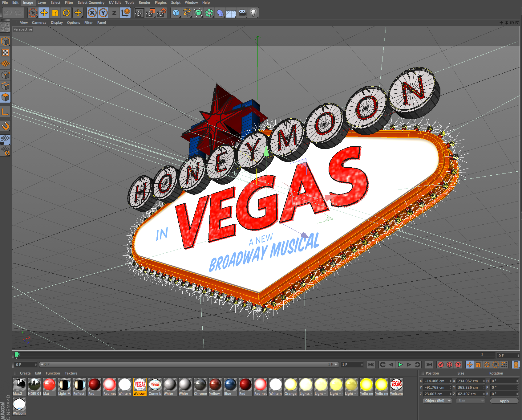
Task: Switch to Polygons mode icon
Action: (x=5, y=97)
